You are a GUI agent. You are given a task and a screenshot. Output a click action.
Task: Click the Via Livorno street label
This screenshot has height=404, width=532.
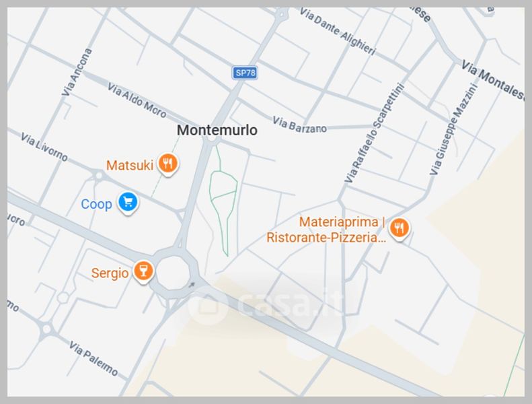click(44, 147)
